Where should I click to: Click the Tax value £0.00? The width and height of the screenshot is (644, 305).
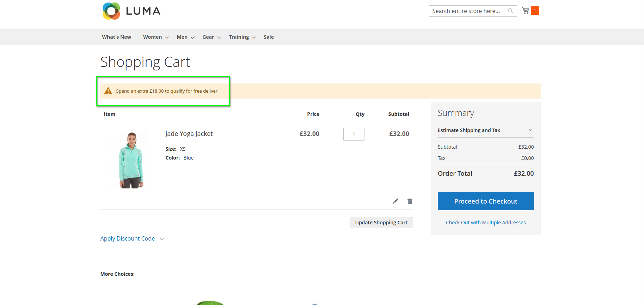tap(527, 158)
